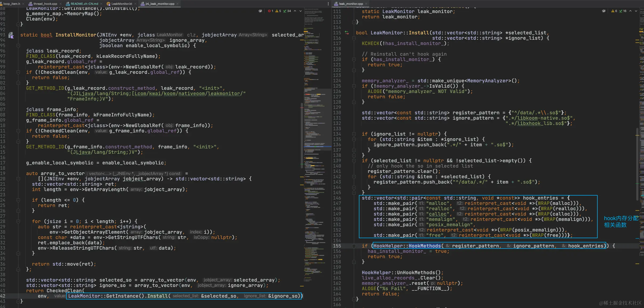Click kLeakRecordFullyName identifier
The image size is (644, 308).
coord(125,56)
